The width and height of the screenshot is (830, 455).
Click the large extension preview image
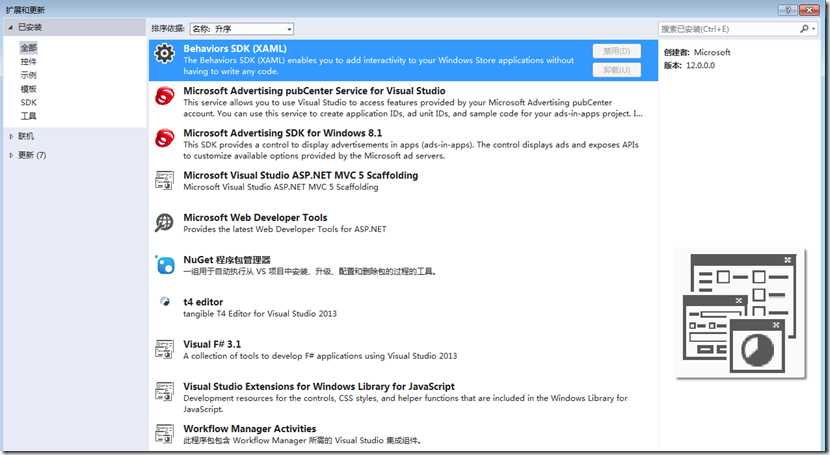pos(741,314)
